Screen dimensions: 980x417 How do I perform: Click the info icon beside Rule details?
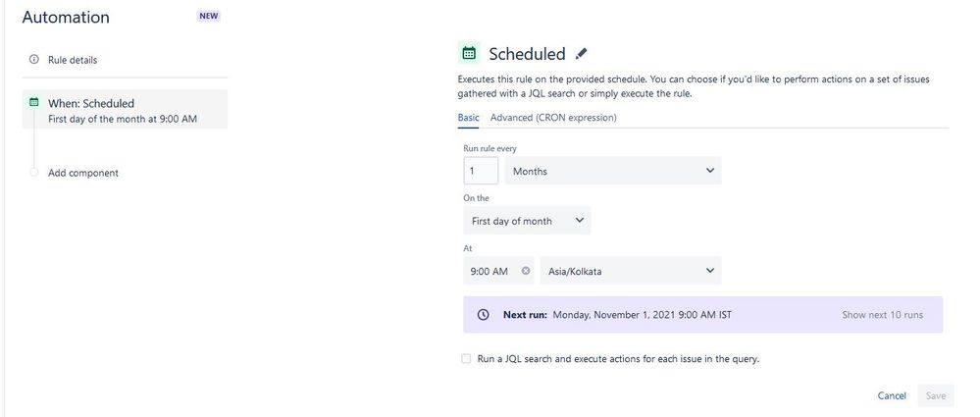pos(33,60)
